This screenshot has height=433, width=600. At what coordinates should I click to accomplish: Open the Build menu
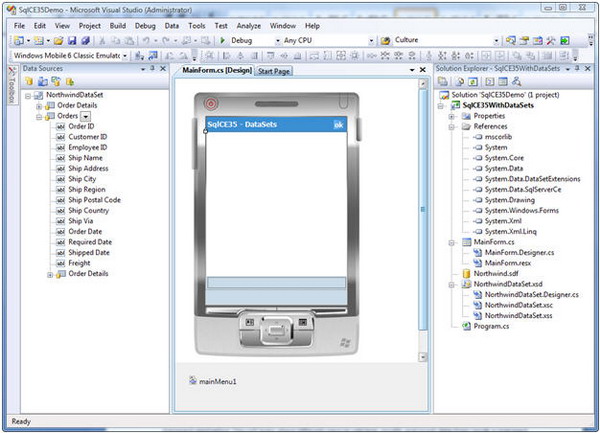pyautogui.click(x=117, y=26)
